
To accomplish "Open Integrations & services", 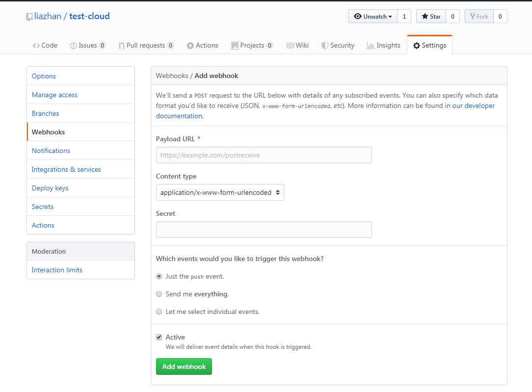I will pyautogui.click(x=81, y=169).
